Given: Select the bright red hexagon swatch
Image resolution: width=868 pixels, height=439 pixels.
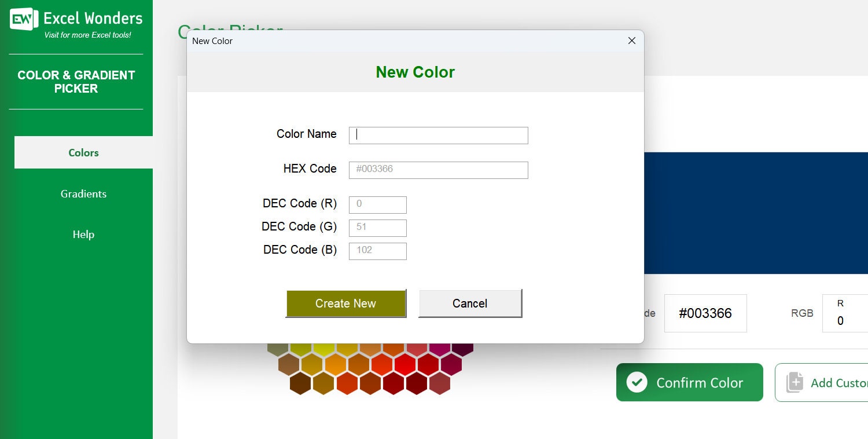Looking at the screenshot, I should click(406, 364).
